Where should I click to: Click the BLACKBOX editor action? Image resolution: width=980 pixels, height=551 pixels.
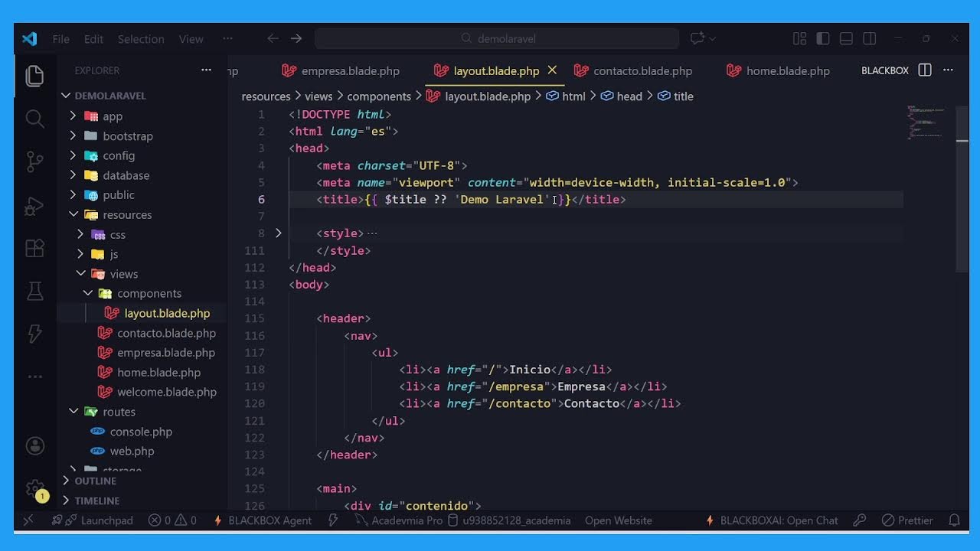pos(885,70)
